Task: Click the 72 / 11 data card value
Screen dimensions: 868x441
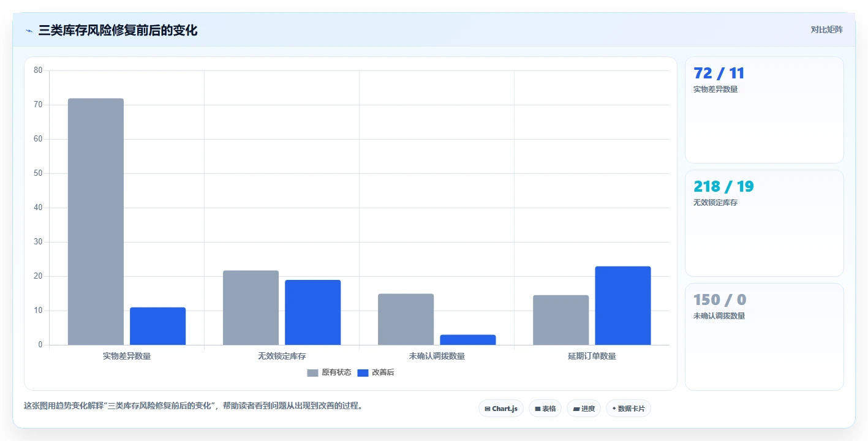Action: coord(719,73)
